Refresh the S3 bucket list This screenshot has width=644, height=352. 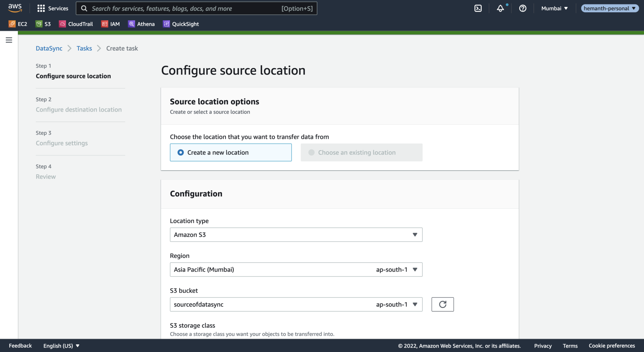click(x=442, y=304)
